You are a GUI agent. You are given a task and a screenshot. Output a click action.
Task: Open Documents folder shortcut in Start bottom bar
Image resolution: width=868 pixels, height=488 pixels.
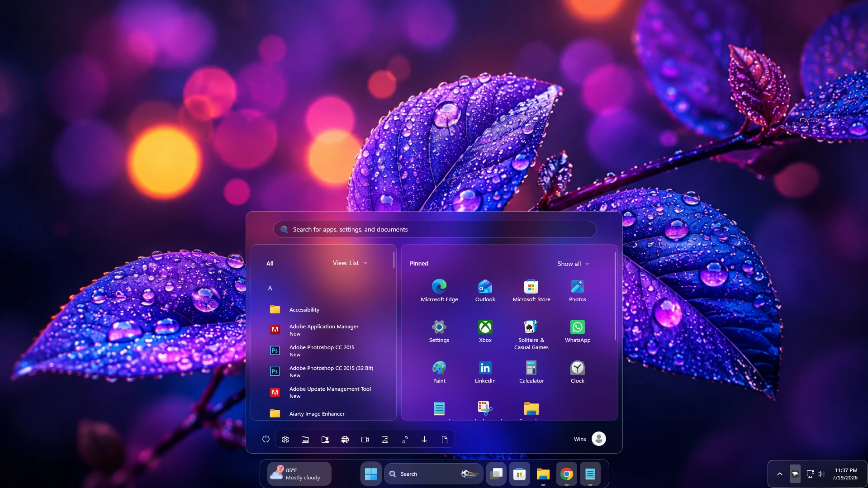[445, 439]
